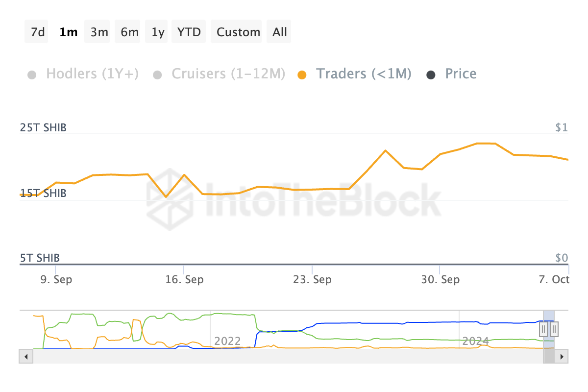Show All time data

pyautogui.click(x=280, y=32)
